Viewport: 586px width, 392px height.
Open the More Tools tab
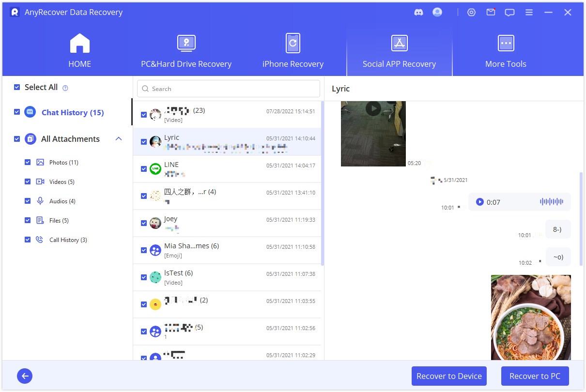[506, 51]
